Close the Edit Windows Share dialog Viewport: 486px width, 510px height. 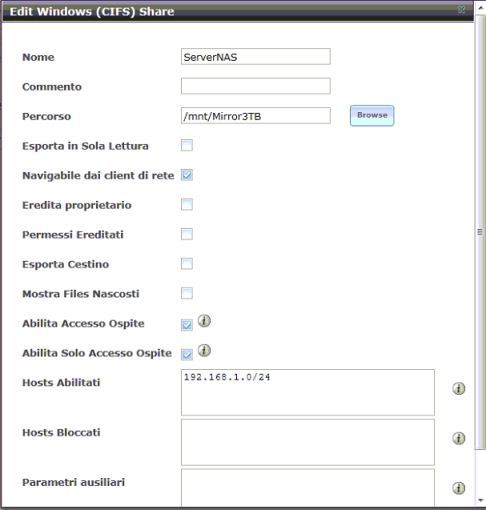[461, 10]
